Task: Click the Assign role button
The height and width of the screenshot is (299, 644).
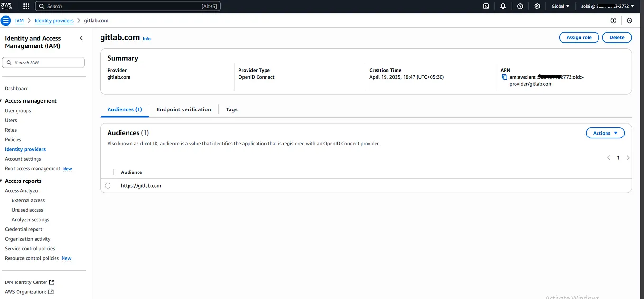Action: (579, 37)
